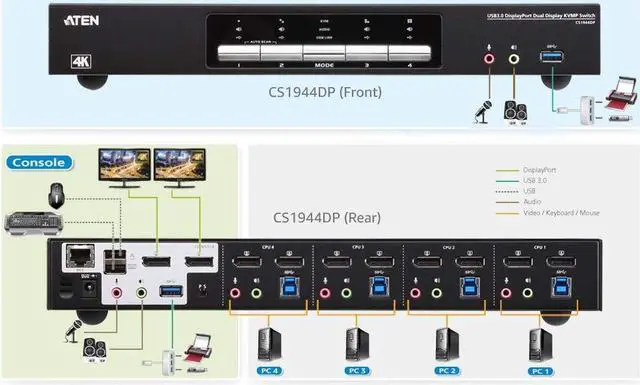
Task: Click the rear console pink microphone jack
Action: click(x=117, y=292)
